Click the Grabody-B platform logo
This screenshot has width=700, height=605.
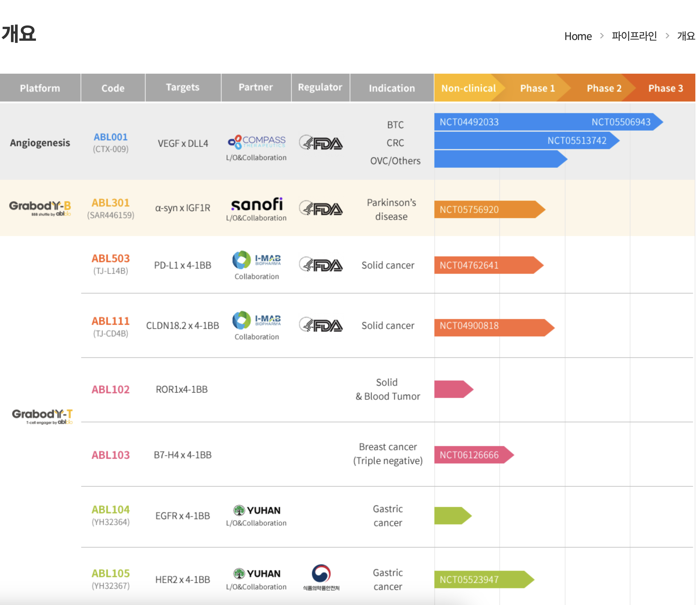40,208
